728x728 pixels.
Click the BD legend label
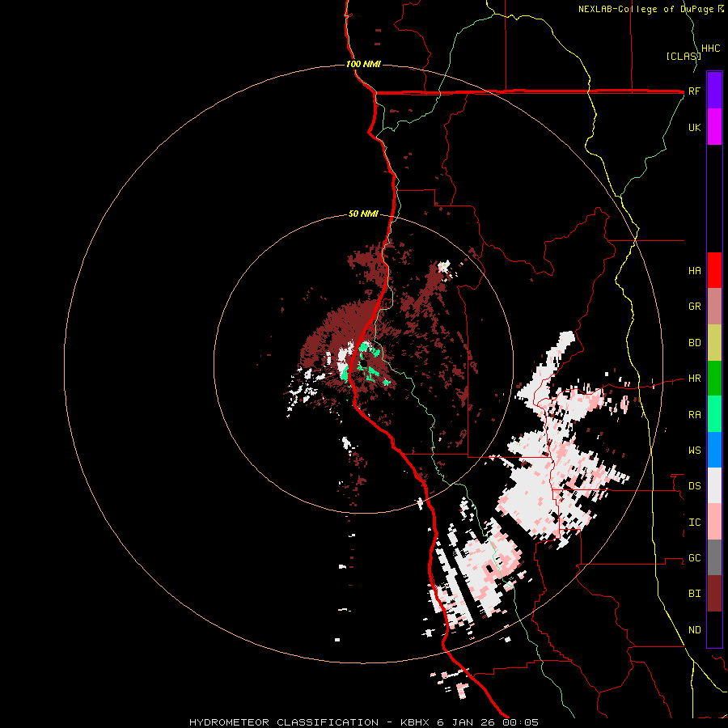pyautogui.click(x=694, y=343)
